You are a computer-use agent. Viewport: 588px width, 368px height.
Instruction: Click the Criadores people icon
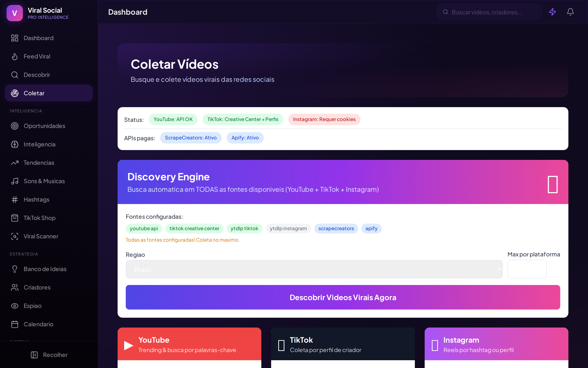pos(14,287)
